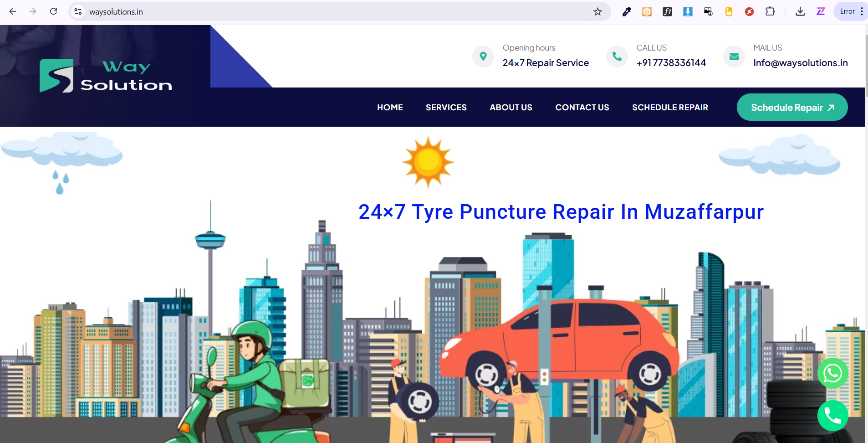This screenshot has width=868, height=443.
Task: Open the browser Downloads icon
Action: [800, 12]
